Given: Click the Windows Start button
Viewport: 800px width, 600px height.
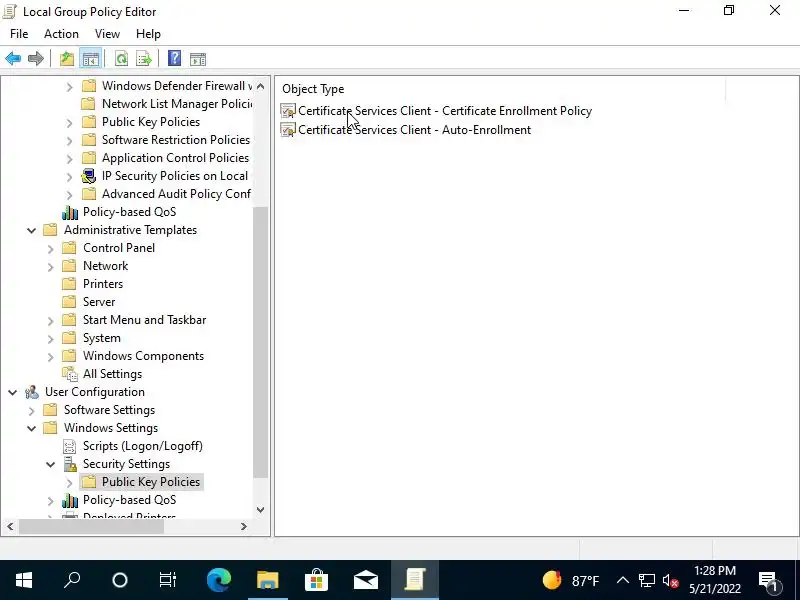Looking at the screenshot, I should (x=24, y=580).
